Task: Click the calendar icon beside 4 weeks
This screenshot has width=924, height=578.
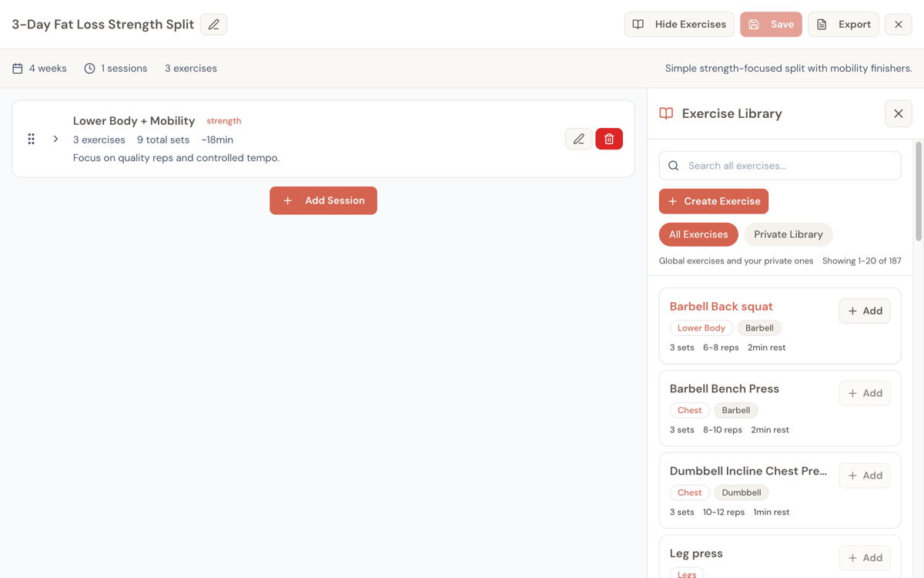Action: pyautogui.click(x=16, y=68)
